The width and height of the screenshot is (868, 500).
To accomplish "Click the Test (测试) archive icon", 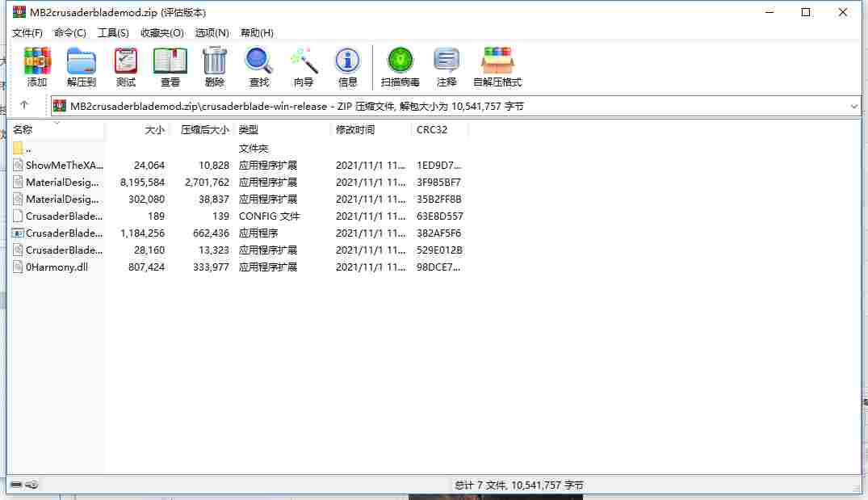I will (x=126, y=61).
